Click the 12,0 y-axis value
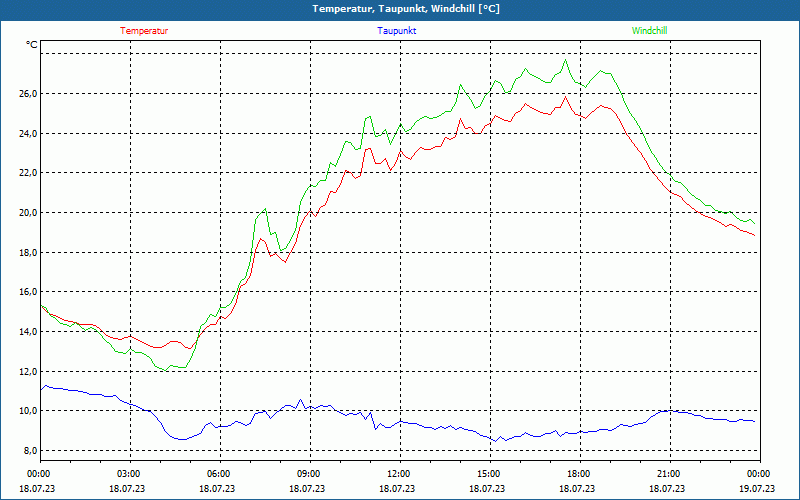The width and height of the screenshot is (800, 500). pyautogui.click(x=29, y=371)
